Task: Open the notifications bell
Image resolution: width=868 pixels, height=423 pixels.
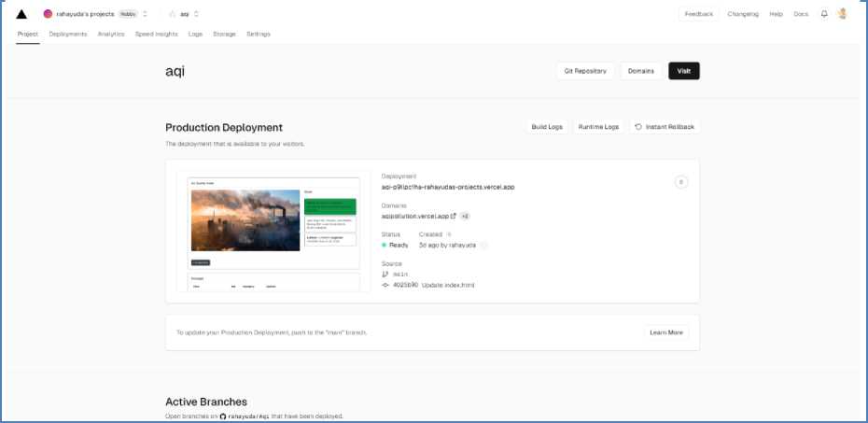Action: point(824,14)
